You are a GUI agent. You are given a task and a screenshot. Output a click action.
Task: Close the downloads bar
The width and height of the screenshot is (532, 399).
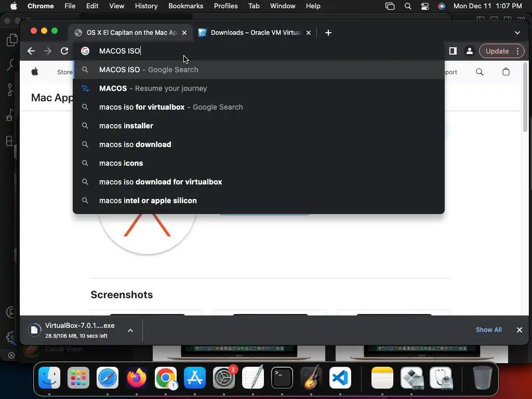(x=519, y=330)
